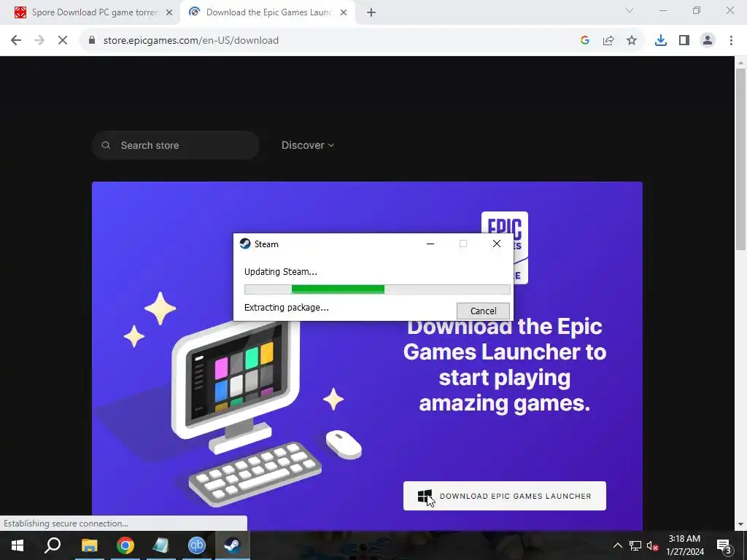
Task: Click the Chrome back arrow
Action: (16, 41)
